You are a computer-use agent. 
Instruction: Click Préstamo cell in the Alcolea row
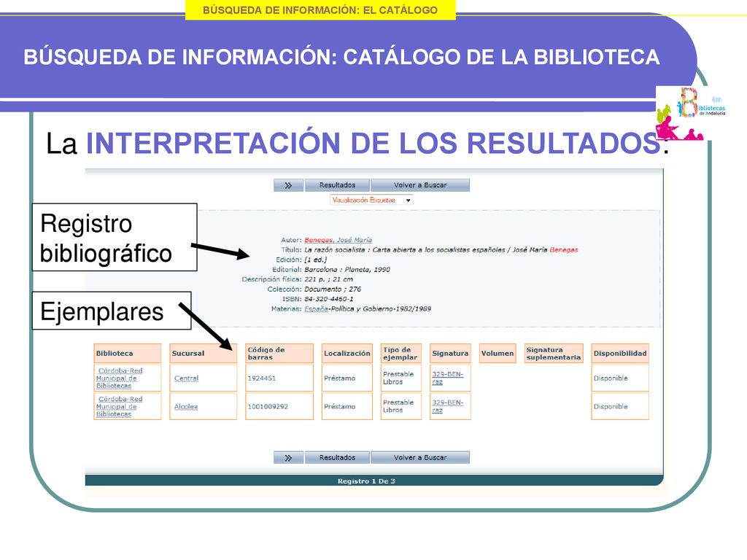347,407
